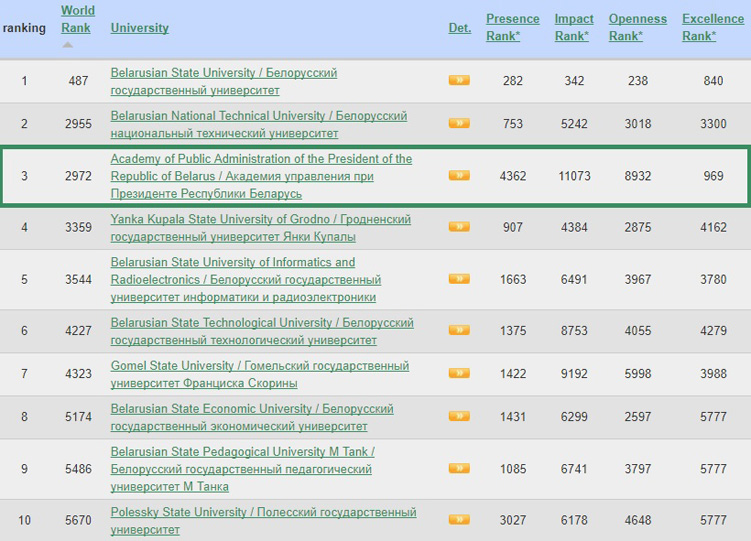Screen dimensions: 751x541
Task: Click presence rank value 907
Action: pyautogui.click(x=512, y=227)
